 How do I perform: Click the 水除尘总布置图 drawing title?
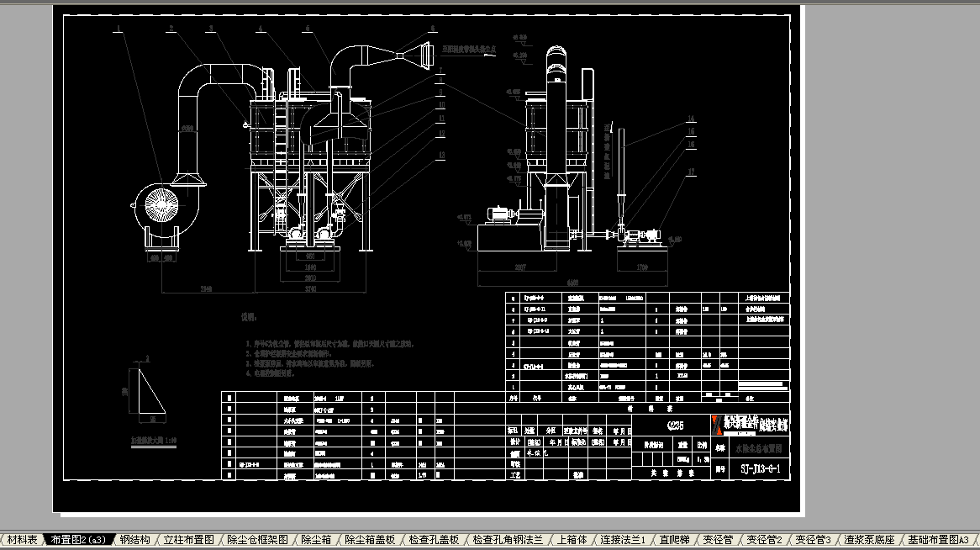tap(758, 448)
